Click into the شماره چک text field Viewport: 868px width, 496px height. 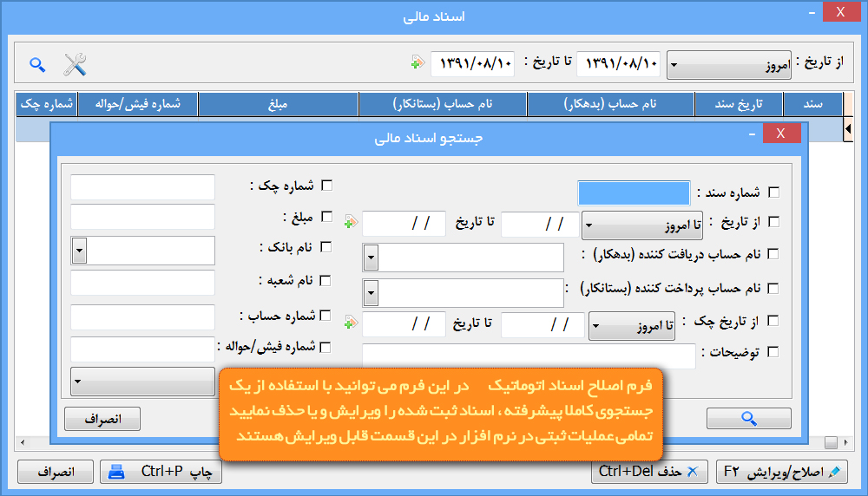142,186
